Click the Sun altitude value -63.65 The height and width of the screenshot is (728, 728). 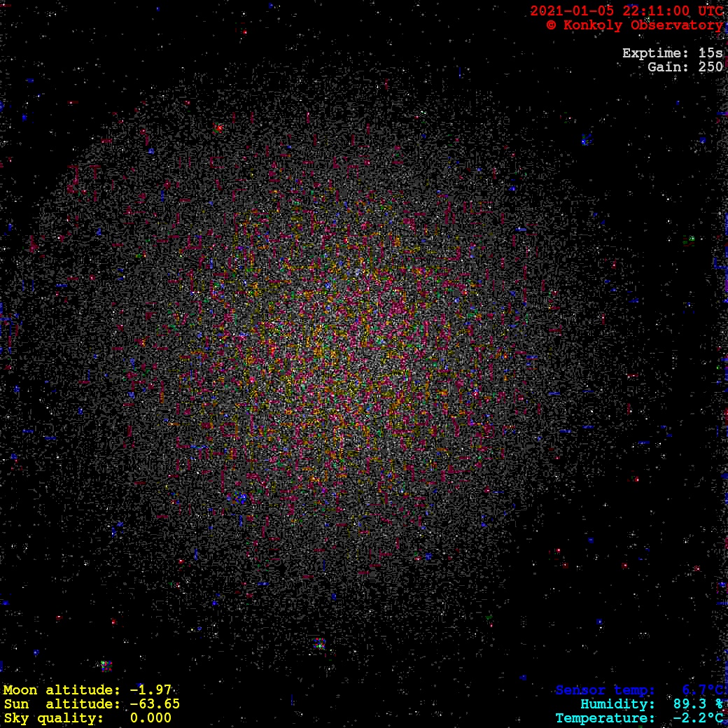(x=155, y=704)
